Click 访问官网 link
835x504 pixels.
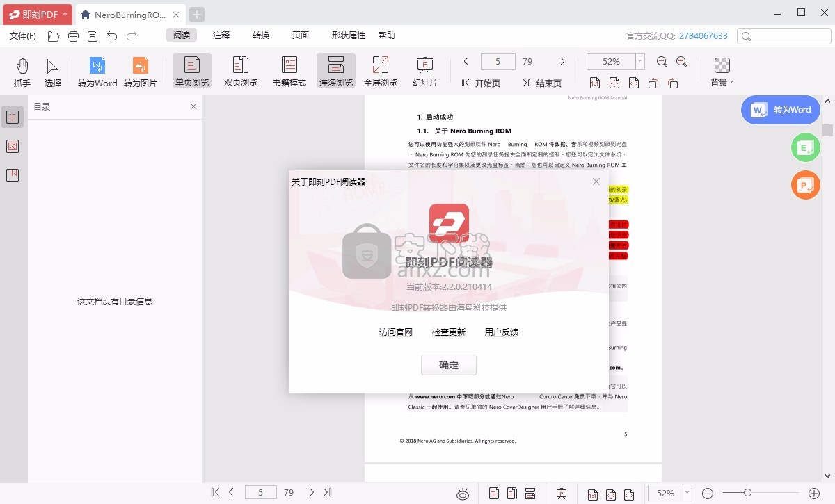tap(396, 332)
